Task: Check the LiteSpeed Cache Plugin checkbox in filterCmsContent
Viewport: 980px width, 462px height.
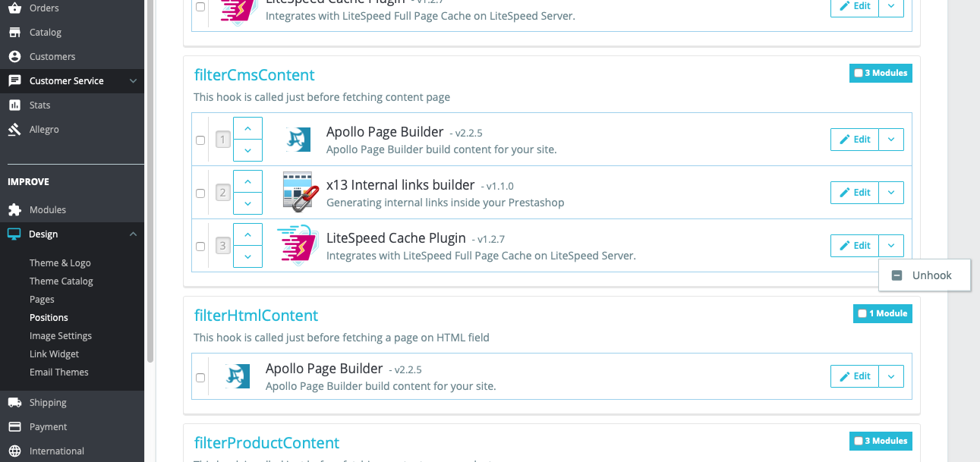Action: click(x=200, y=247)
